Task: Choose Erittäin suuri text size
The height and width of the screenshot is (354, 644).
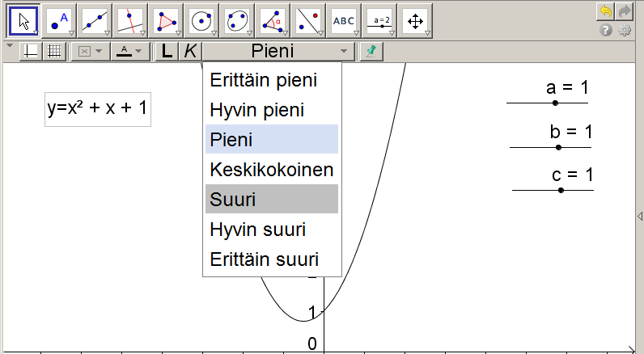Action: point(272,259)
